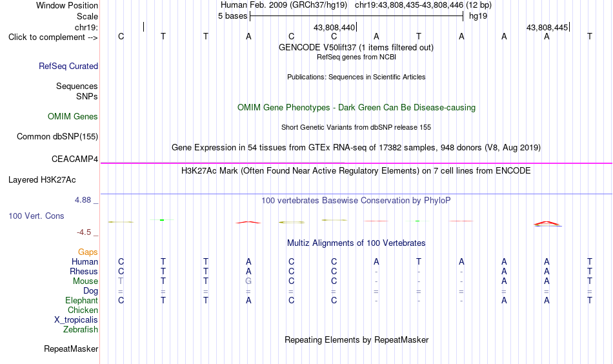Screen dimensions: 613x364
Task: Select the Dog alignment row label
Action: (x=91, y=291)
